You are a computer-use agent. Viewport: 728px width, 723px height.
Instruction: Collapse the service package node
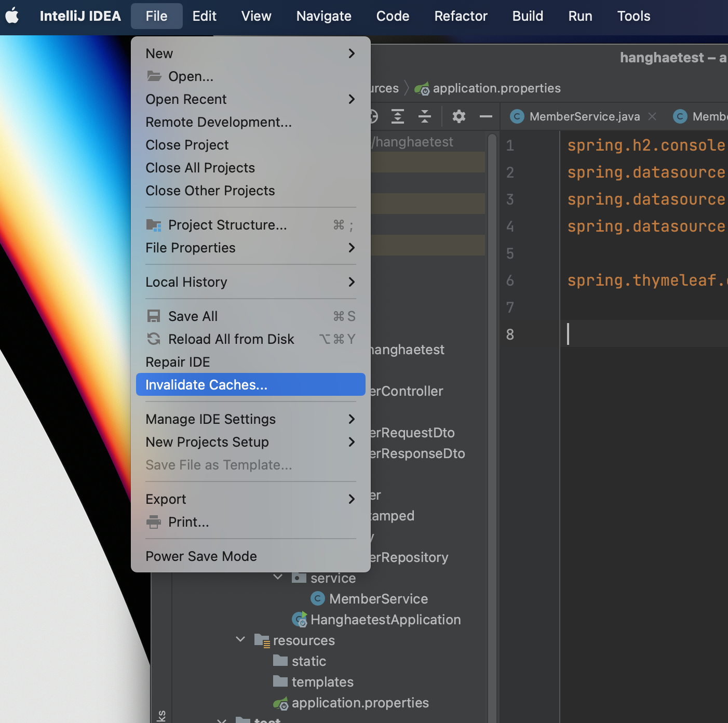tap(278, 577)
